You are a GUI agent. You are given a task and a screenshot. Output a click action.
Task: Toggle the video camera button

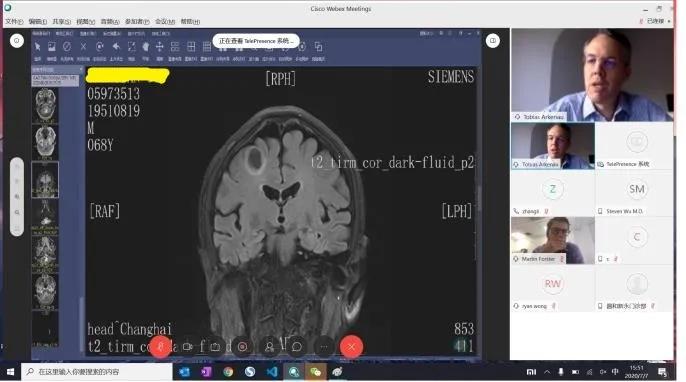pyautogui.click(x=188, y=347)
